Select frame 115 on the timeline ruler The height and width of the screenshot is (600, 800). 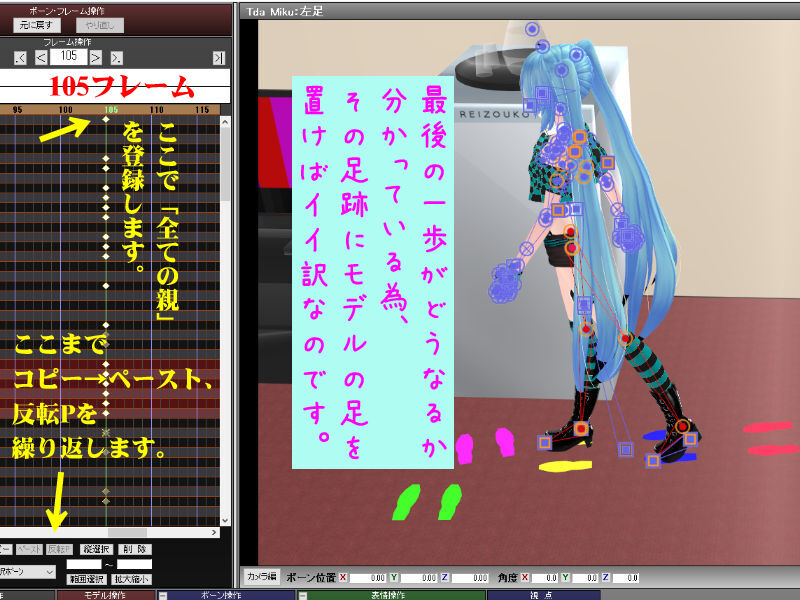tap(202, 110)
